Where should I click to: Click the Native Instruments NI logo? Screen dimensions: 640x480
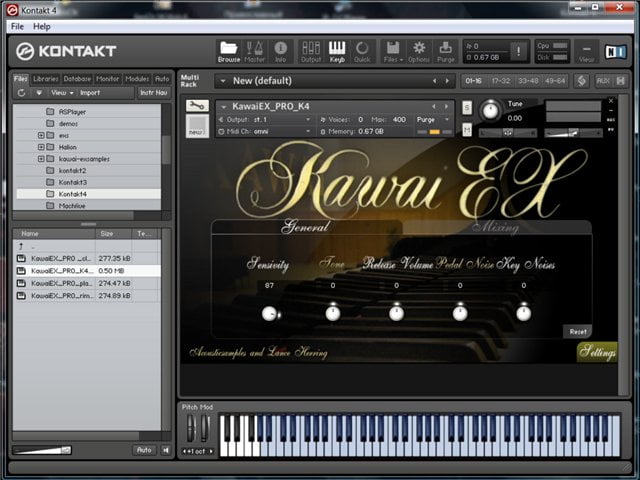pyautogui.click(x=615, y=51)
